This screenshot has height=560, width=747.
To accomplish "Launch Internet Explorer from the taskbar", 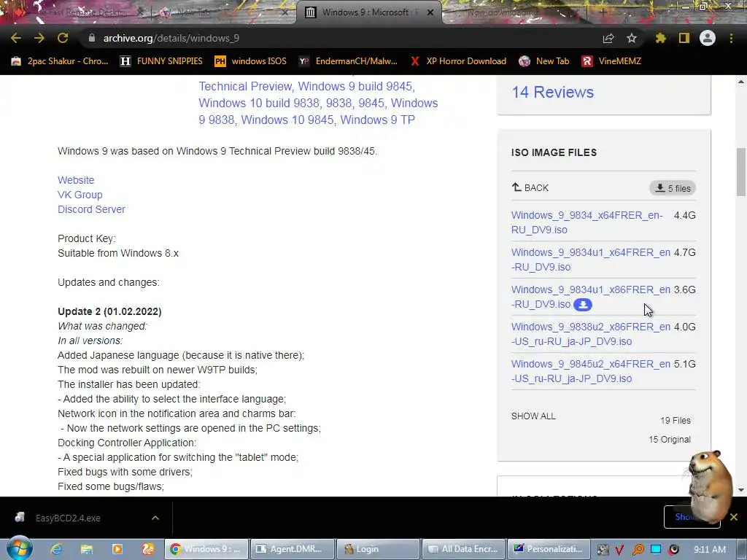I will tap(56, 549).
